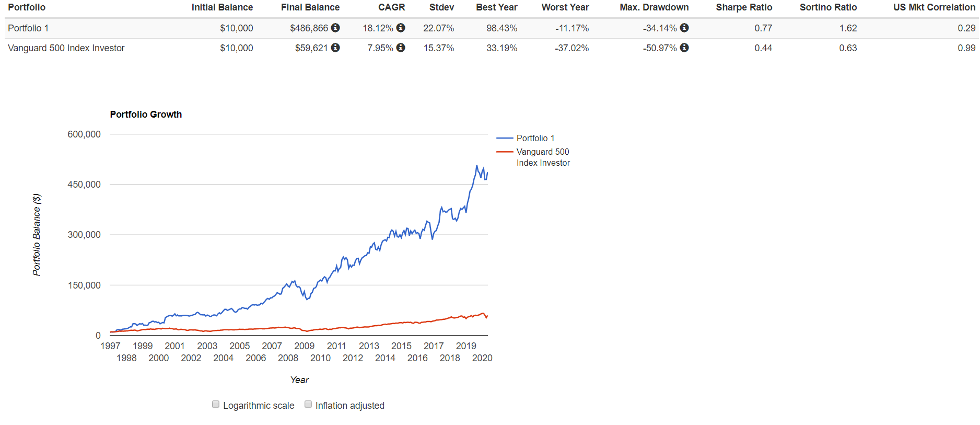Click the Sharpe Ratio column header
The width and height of the screenshot is (980, 425).
[x=744, y=7]
